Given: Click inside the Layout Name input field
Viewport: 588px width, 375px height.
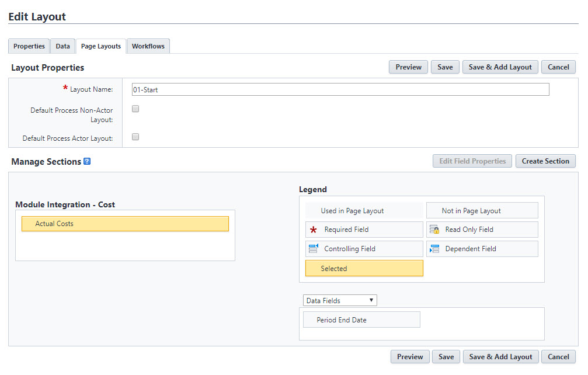Looking at the screenshot, I should 339,89.
